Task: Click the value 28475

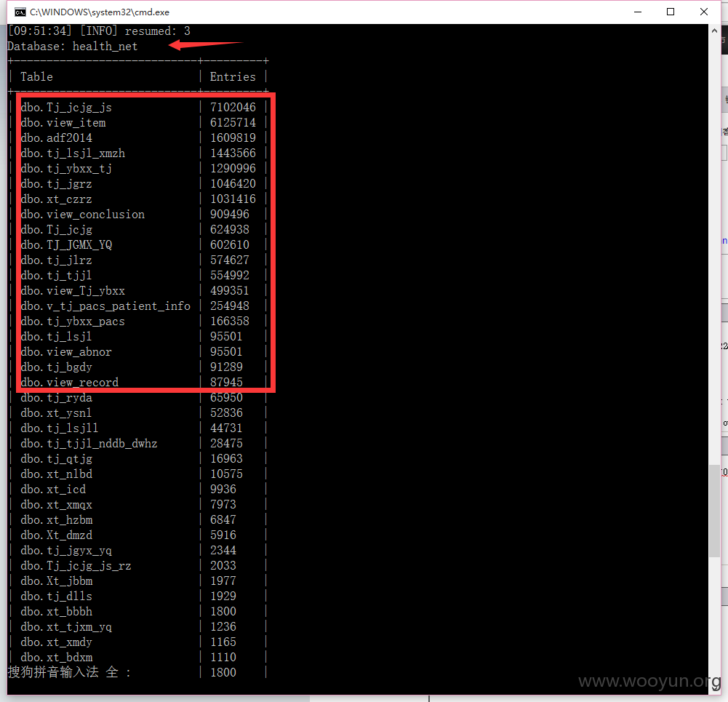Action: tap(226, 444)
